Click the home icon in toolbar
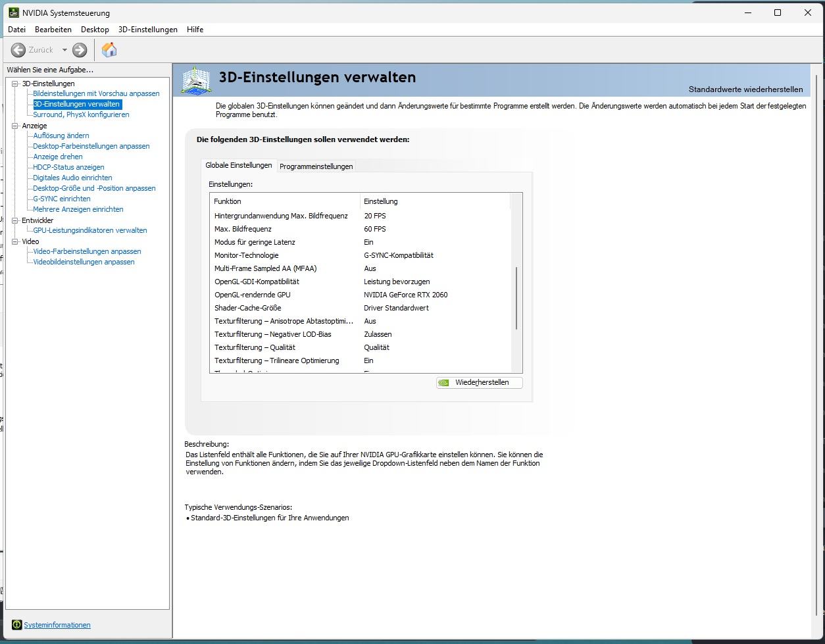The image size is (825, 644). click(109, 50)
